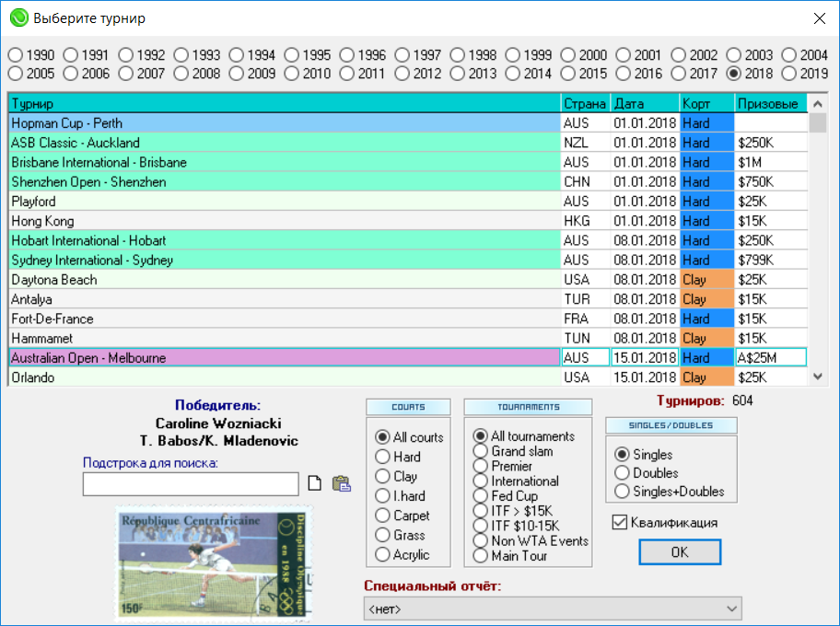Select Sydney International - Sydney row
This screenshot has height=626, width=840.
285,260
